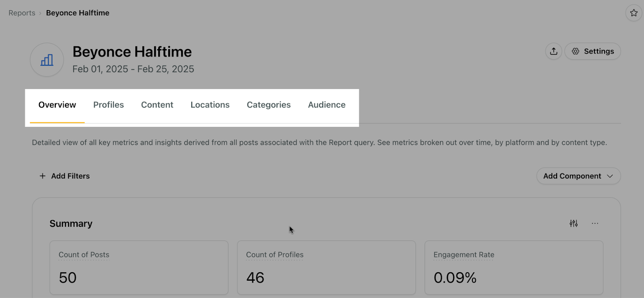Viewport: 644px width, 298px height.
Task: Click the value 46 in Count of Profiles
Action: tap(255, 277)
